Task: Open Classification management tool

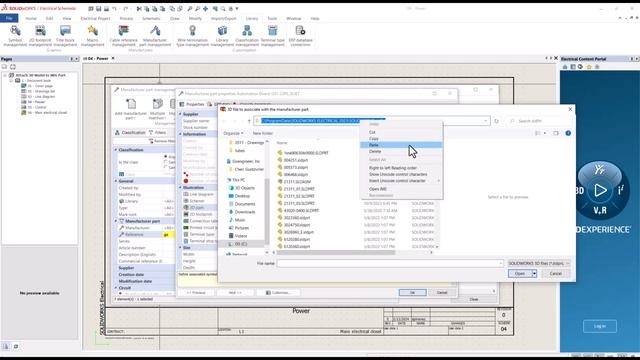Action: click(247, 36)
